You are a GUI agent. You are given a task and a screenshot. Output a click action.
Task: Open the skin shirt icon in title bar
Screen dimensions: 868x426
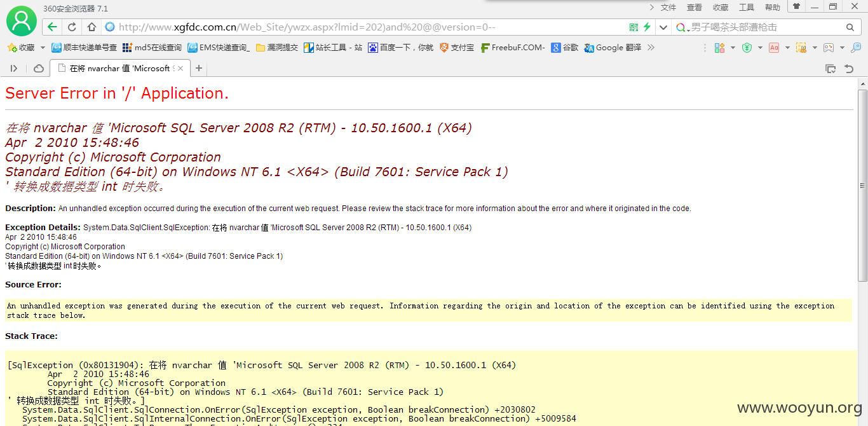coord(796,6)
